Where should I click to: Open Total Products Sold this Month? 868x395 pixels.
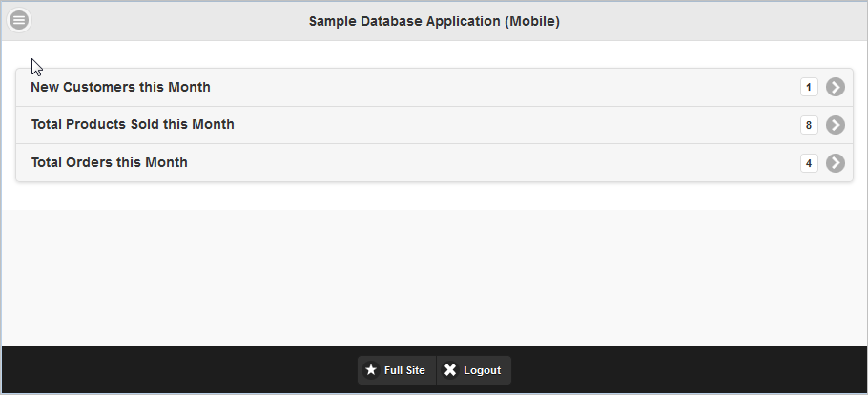[133, 125]
